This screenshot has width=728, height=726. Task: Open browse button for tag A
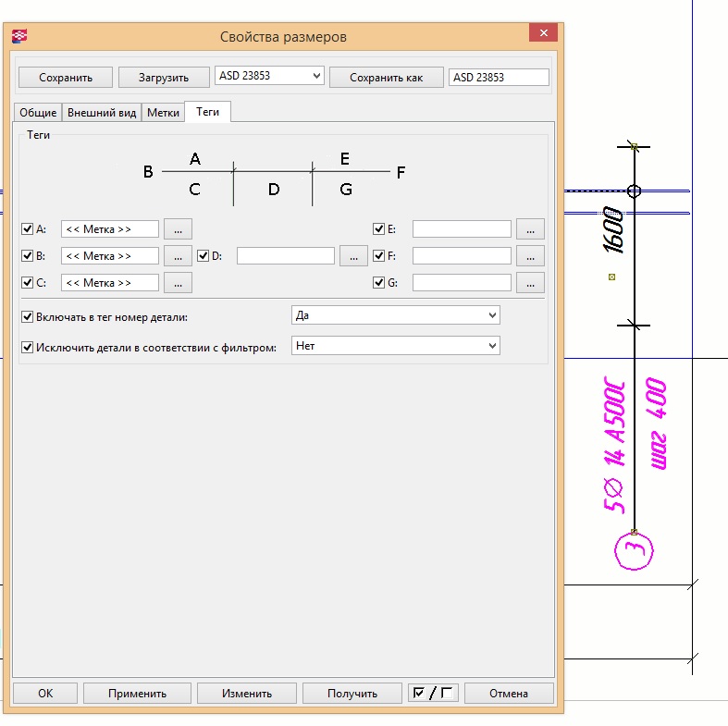178,228
